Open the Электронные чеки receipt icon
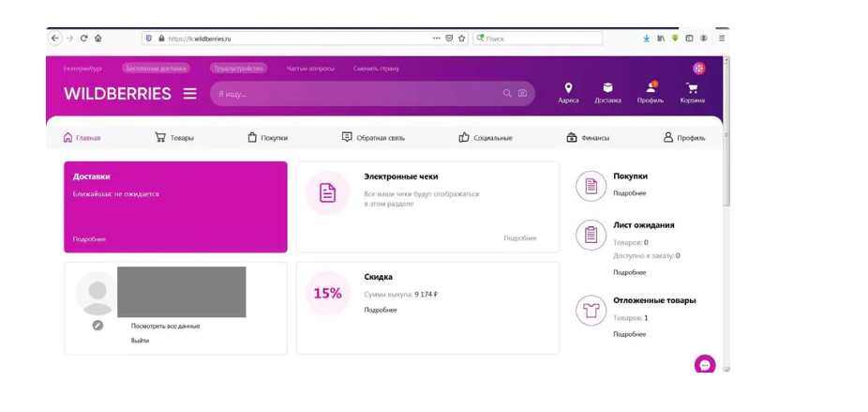Viewport: 868px width, 412px height. pyautogui.click(x=327, y=193)
